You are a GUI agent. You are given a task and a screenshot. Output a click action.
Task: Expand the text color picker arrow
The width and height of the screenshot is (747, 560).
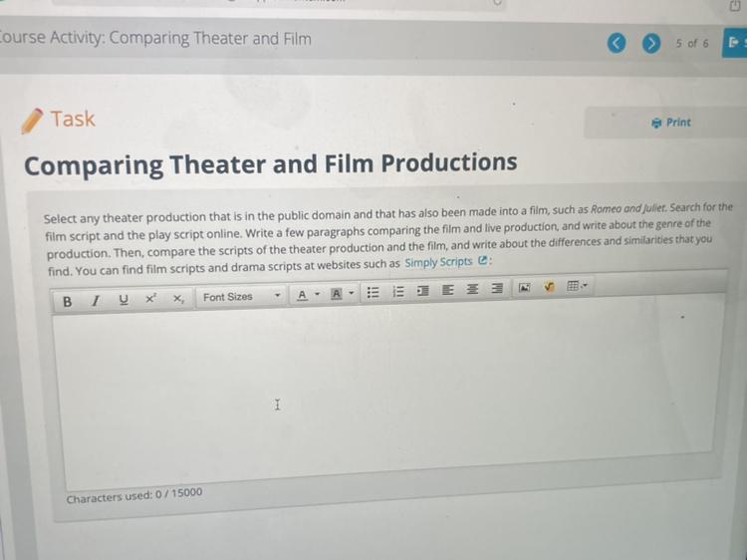coord(318,294)
